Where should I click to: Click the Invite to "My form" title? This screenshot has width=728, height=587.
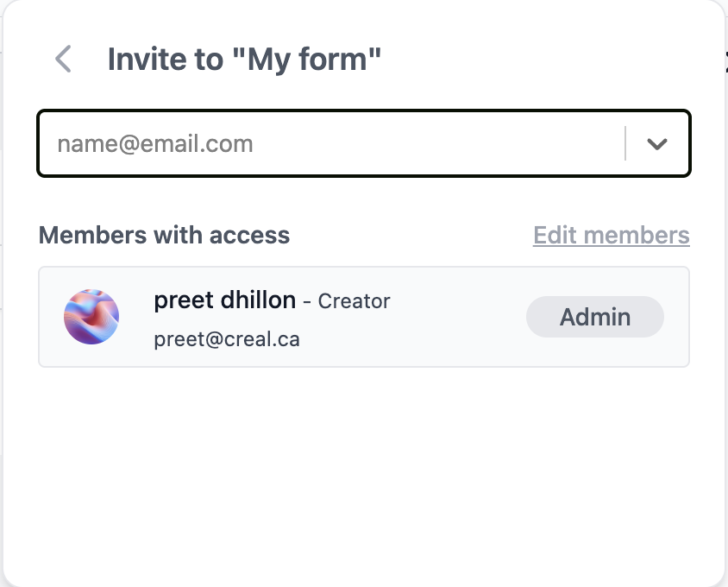(244, 60)
